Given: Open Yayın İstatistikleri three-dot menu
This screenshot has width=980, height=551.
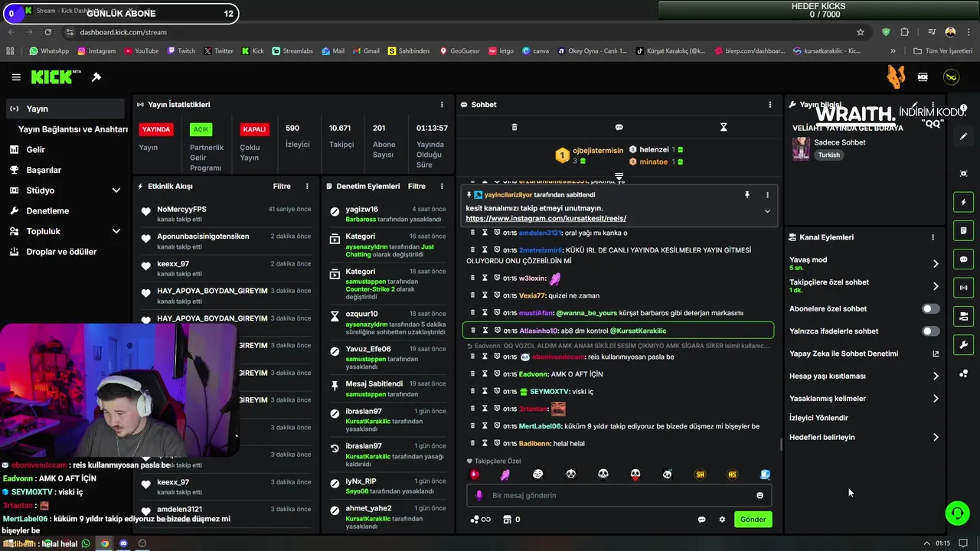Looking at the screenshot, I should click(442, 104).
